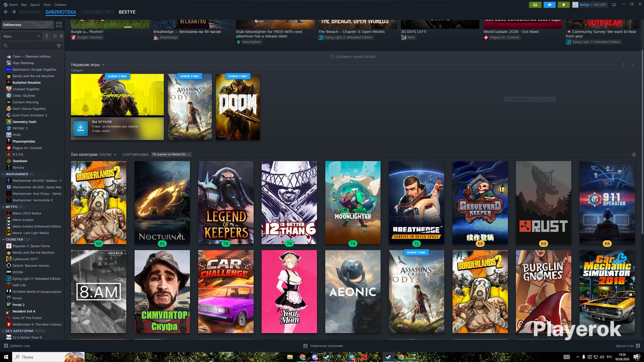Click the Bestye profile avatar
This screenshot has height=362, width=644.
575,5
